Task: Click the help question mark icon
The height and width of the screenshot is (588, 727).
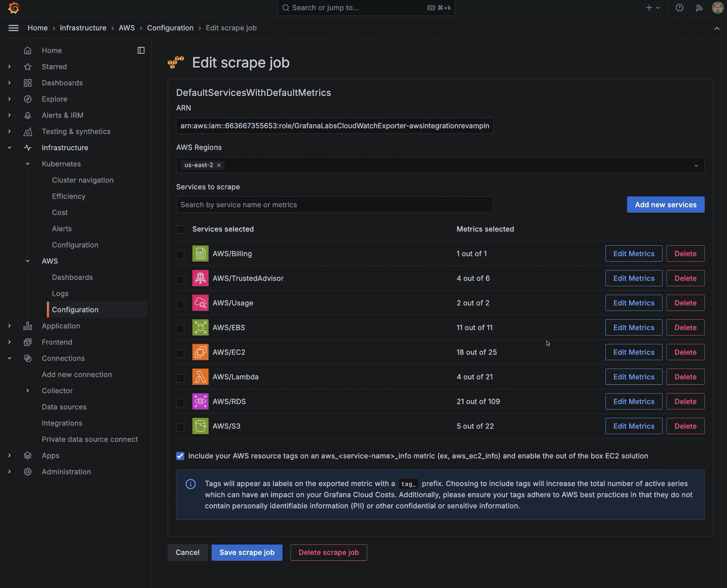Action: [679, 8]
